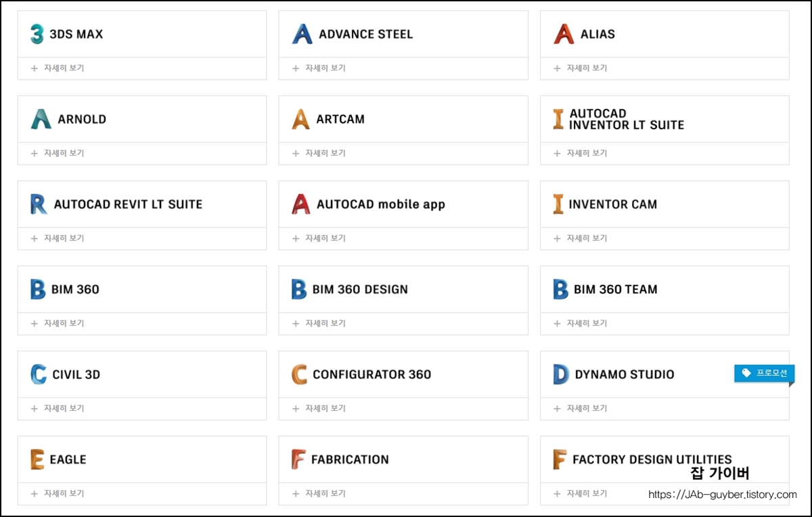Click the AutoCAD Revit LT Suite R icon
Screen dimensions: 812x517
point(39,204)
